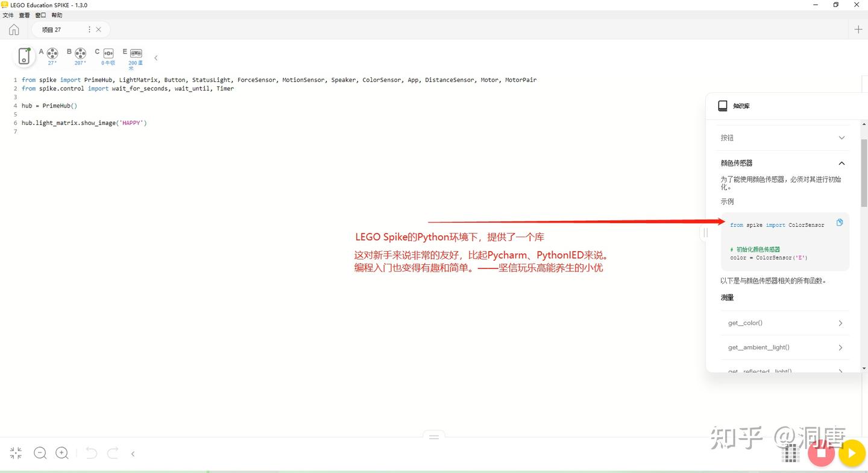The height and width of the screenshot is (473, 868).
Task: Zoom out using the magnifier minus icon
Action: coord(40,452)
